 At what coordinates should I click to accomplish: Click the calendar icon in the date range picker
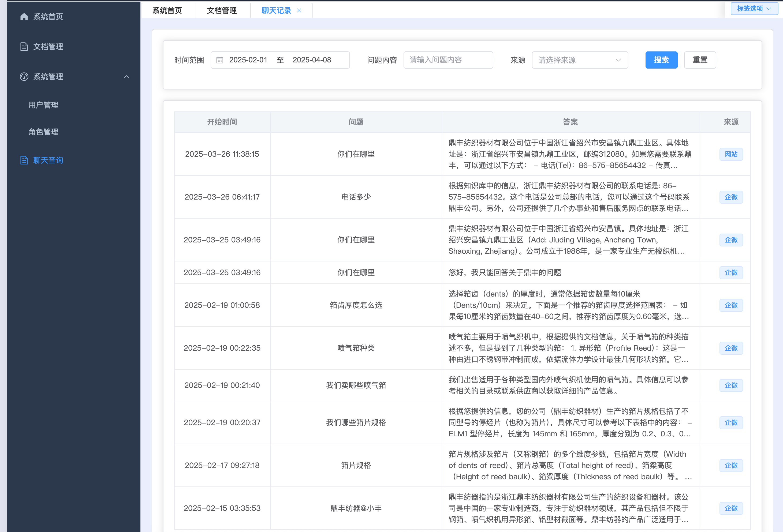click(x=220, y=59)
